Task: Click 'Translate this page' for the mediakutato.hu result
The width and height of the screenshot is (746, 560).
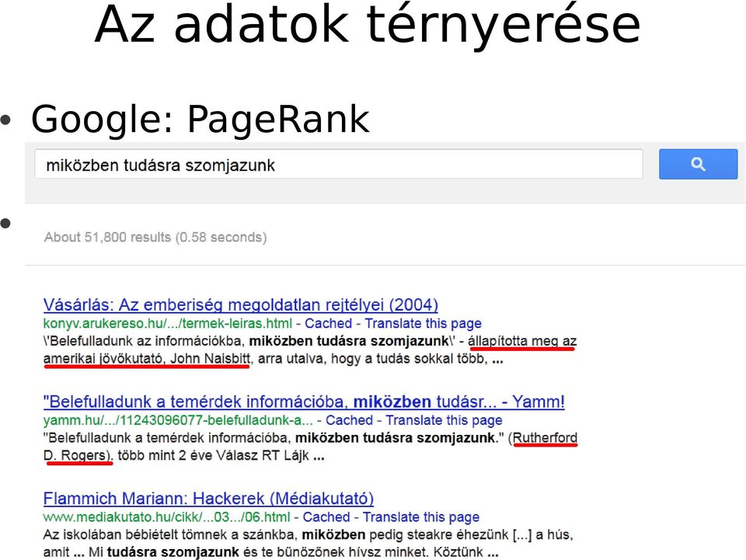Action: (x=421, y=517)
